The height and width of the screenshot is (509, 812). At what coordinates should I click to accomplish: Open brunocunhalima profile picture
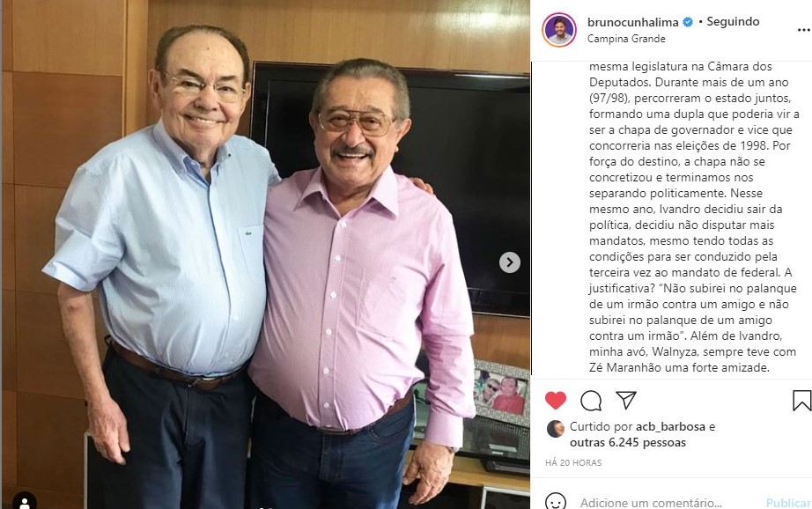[559, 30]
